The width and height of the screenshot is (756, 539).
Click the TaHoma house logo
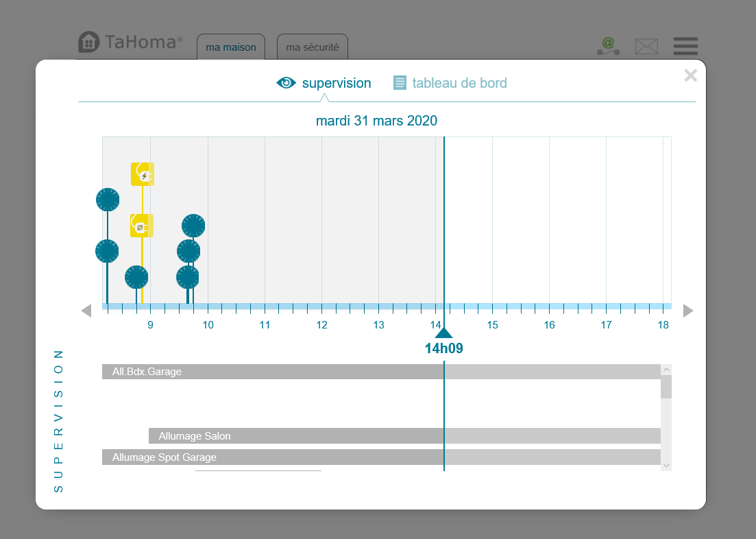[x=88, y=42]
